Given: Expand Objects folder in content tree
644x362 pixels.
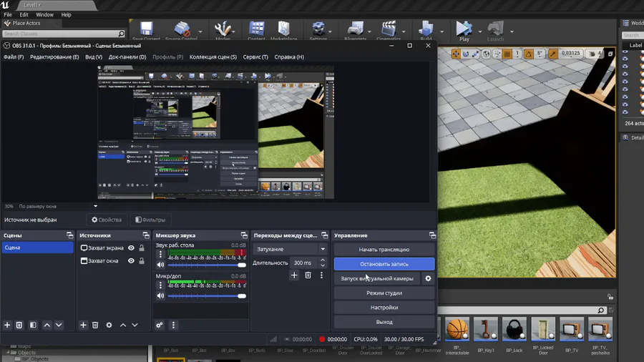Looking at the screenshot, I should (8, 353).
